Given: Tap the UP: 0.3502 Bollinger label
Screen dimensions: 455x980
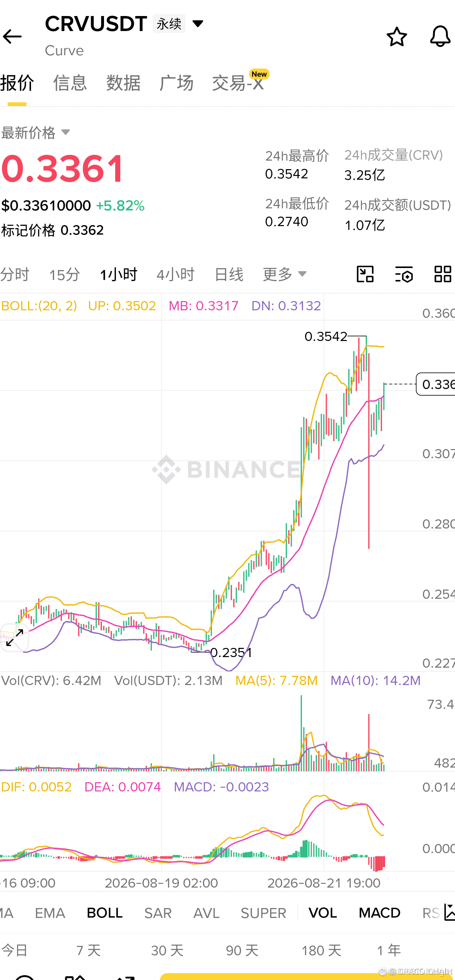Looking at the screenshot, I should pyautogui.click(x=122, y=306).
